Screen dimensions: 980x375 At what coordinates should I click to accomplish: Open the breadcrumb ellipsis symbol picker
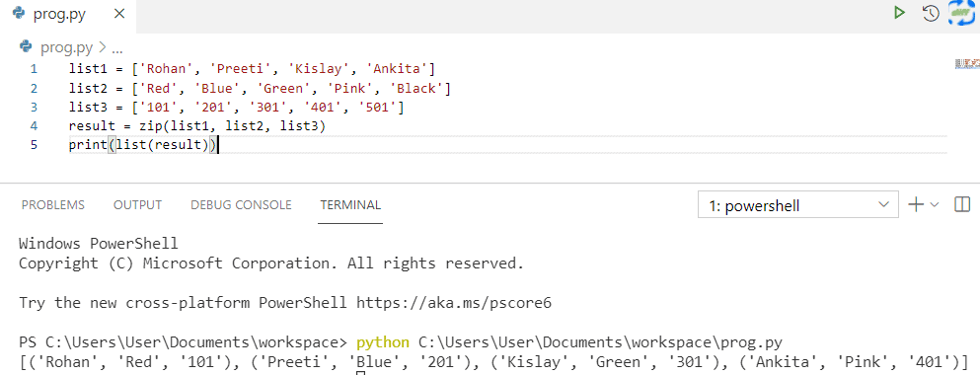(x=116, y=47)
